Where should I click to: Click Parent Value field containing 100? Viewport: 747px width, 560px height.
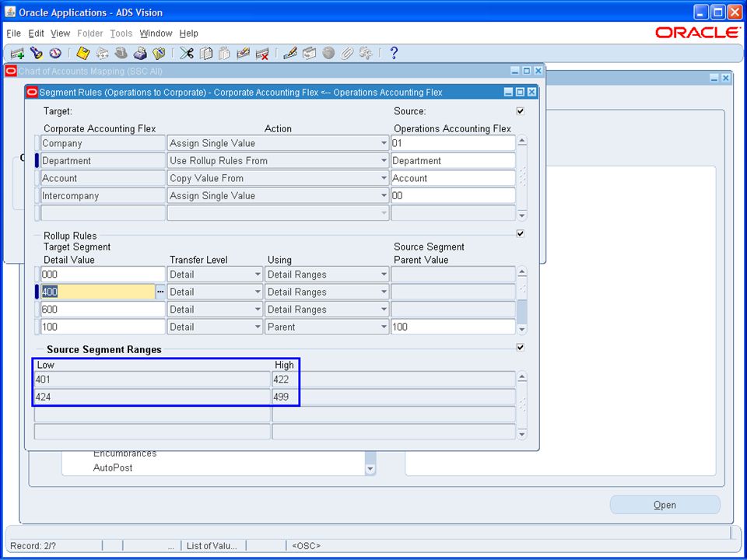(x=453, y=327)
